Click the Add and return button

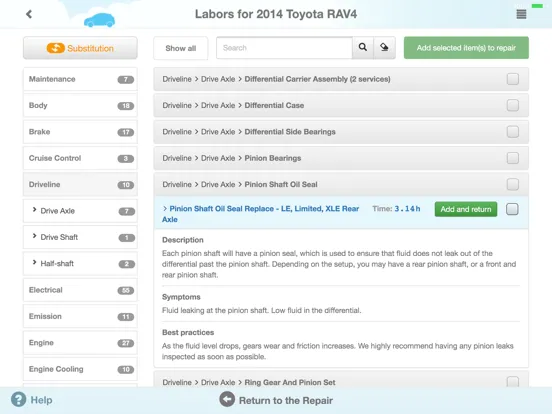[x=466, y=209]
